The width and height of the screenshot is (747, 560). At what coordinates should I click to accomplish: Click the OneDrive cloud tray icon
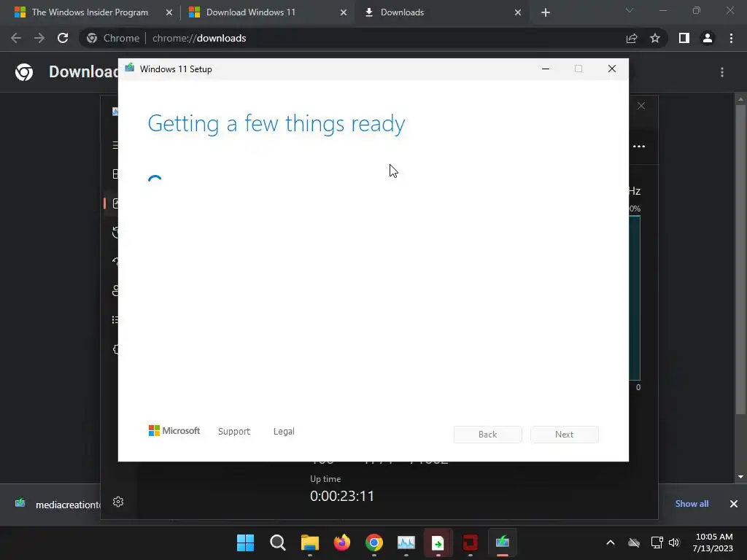coord(634,542)
